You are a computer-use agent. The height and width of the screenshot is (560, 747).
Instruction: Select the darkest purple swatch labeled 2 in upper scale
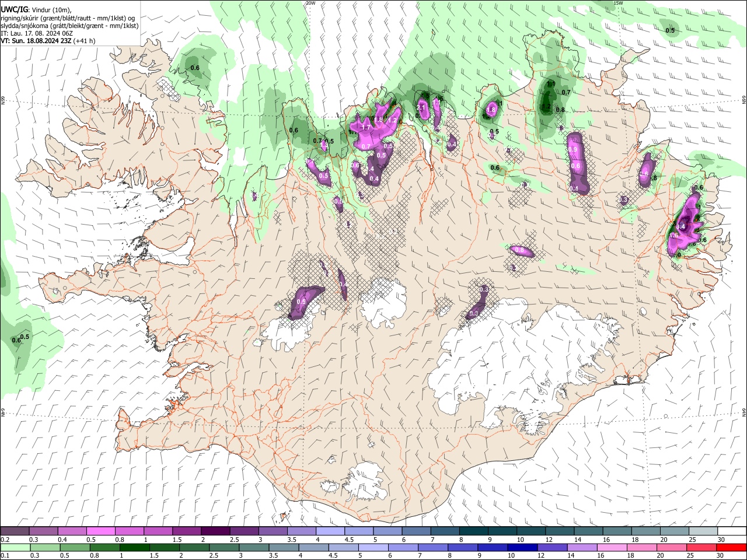(x=215, y=531)
